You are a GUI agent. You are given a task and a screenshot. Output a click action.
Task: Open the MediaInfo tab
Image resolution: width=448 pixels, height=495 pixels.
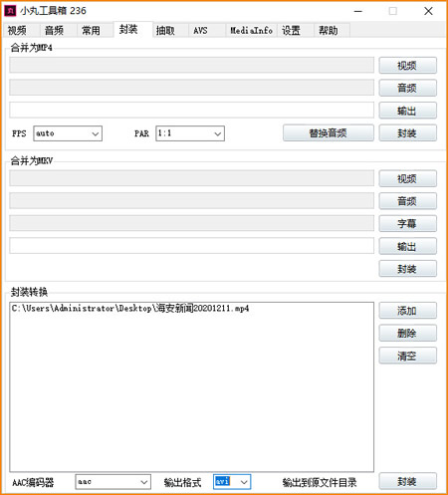coord(251,31)
